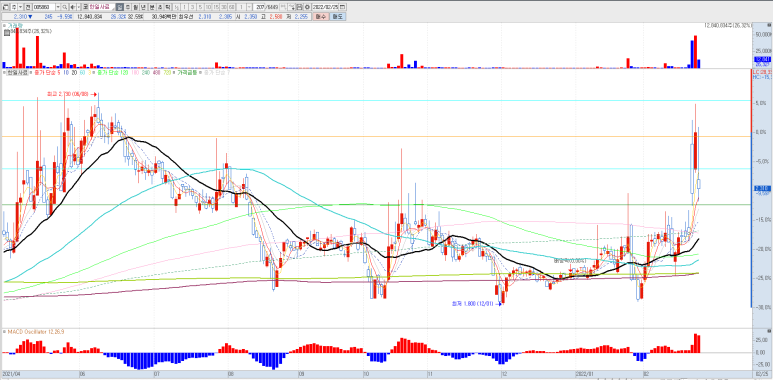Open the interval value dropdown arrow

[248, 7]
